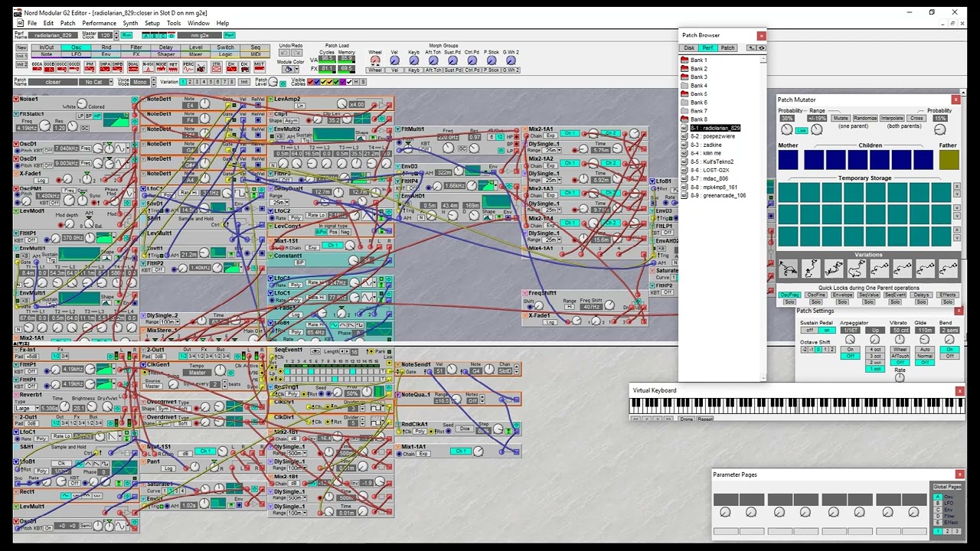
Task: Click the New patch button
Action: pyautogui.click(x=21, y=47)
